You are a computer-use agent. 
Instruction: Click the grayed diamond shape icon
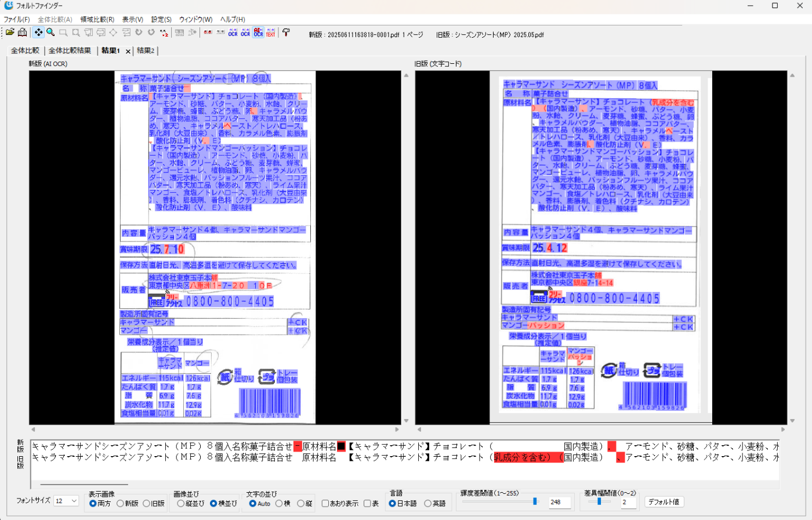coord(114,32)
